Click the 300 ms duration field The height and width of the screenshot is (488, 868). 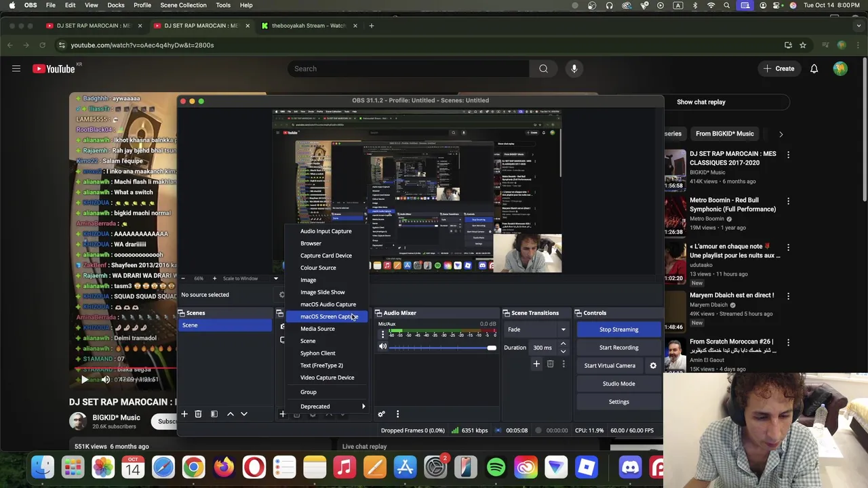[x=543, y=348]
